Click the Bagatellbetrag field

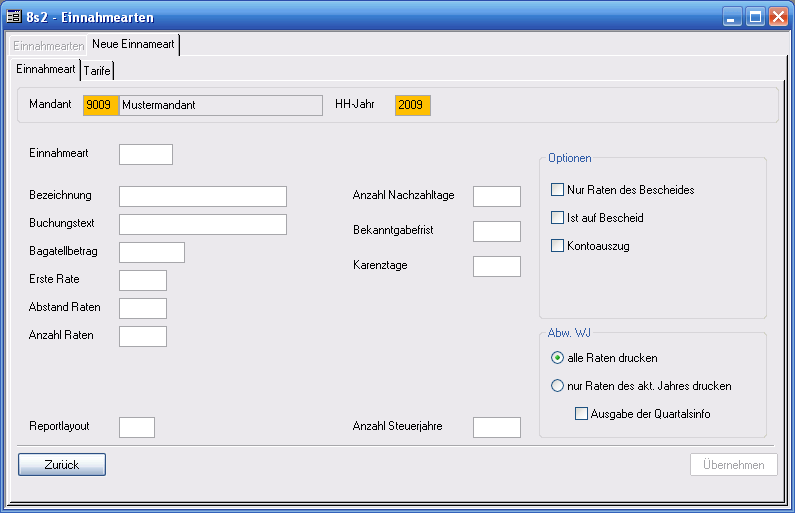[x=152, y=252]
